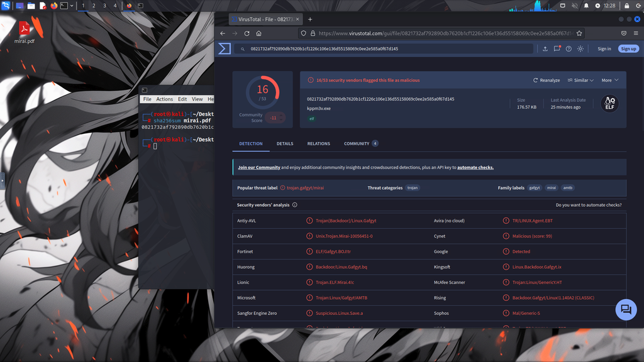The width and height of the screenshot is (644, 362).
Task: Click the ClamAV detection Unix.Trojan.Mirai-10056451-0
Action: pyautogui.click(x=344, y=236)
